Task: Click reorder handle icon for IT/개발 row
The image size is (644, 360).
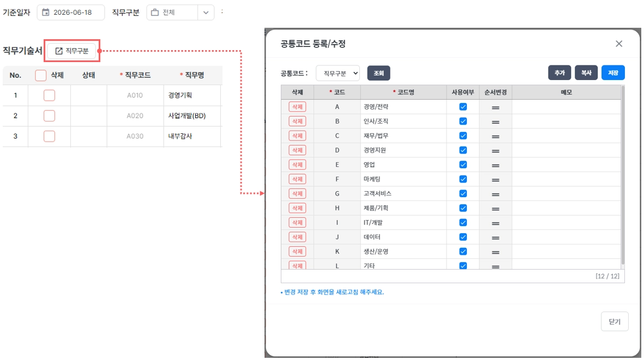Action: click(x=495, y=223)
